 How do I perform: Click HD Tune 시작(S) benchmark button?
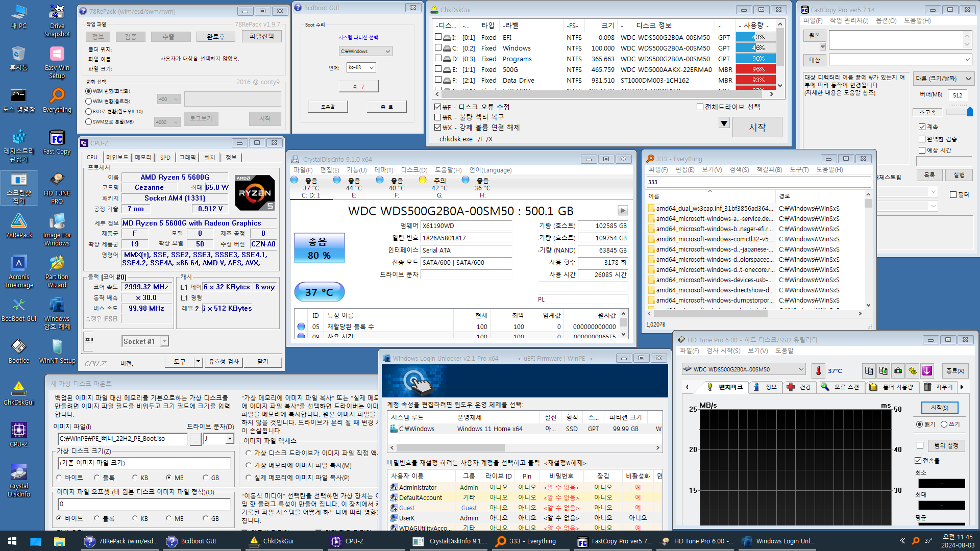[940, 408]
